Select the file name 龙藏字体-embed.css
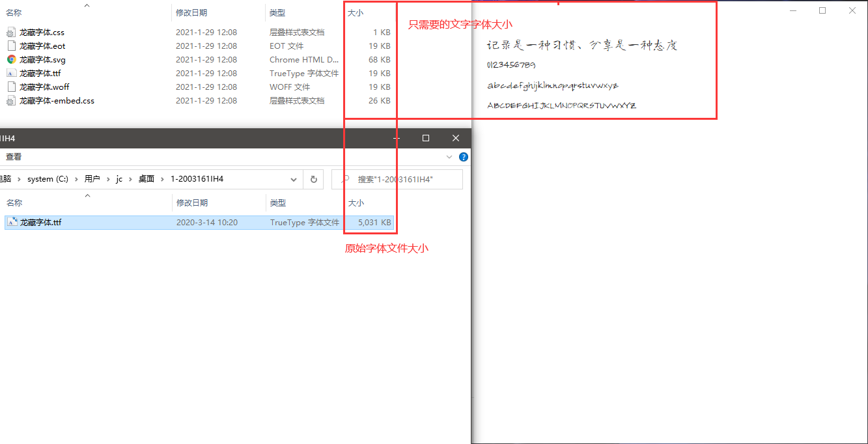This screenshot has height=444, width=868. [x=57, y=100]
